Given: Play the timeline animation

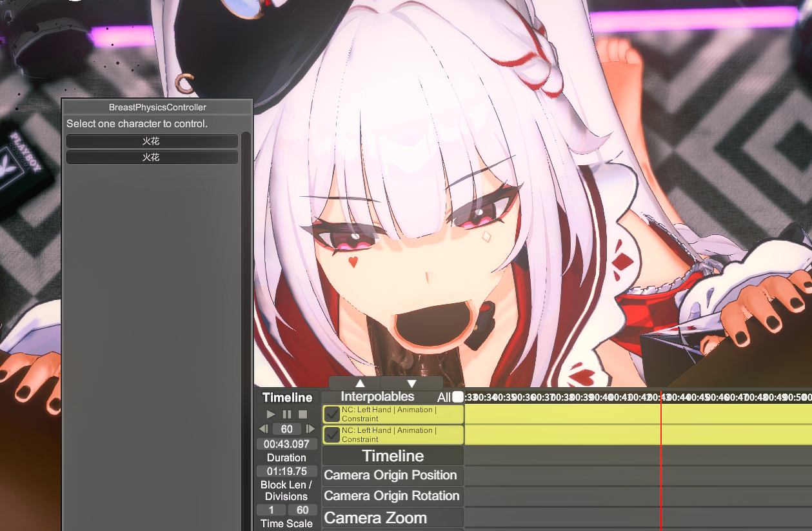Looking at the screenshot, I should tap(271, 414).
